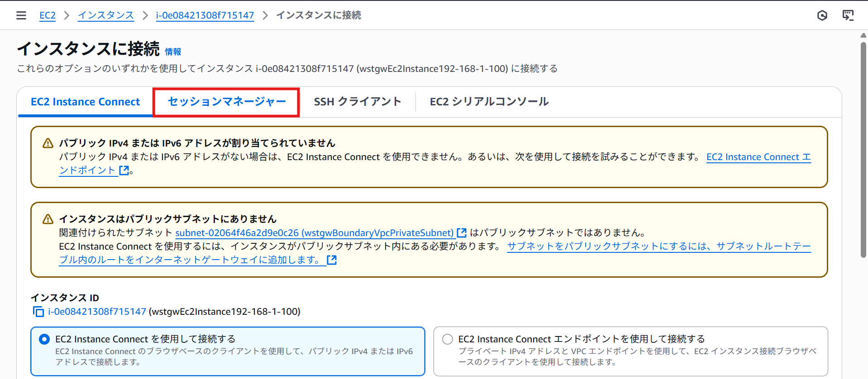868x379 pixels.
Task: Click the scrollbar up arrow
Action: coord(863,35)
